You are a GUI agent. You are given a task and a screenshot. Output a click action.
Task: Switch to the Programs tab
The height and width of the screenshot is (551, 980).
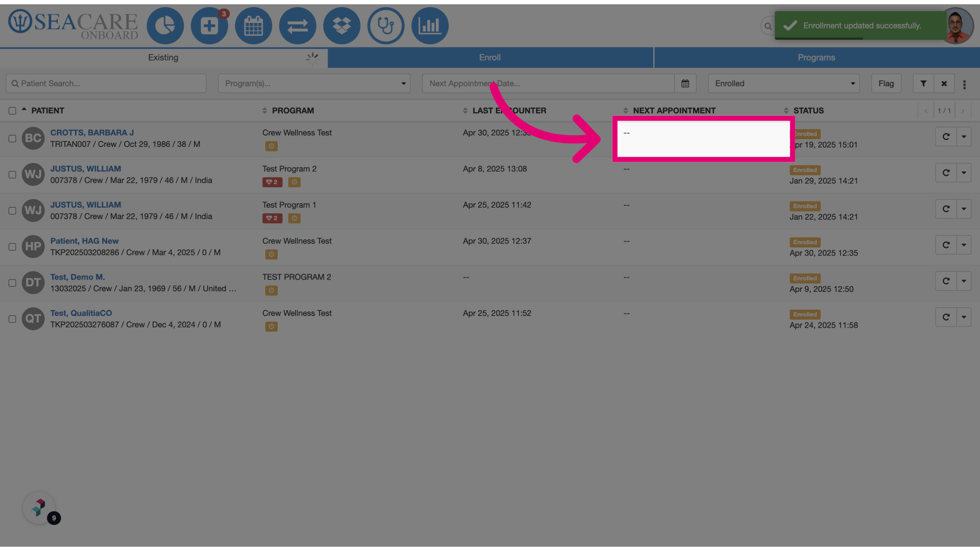[817, 58]
